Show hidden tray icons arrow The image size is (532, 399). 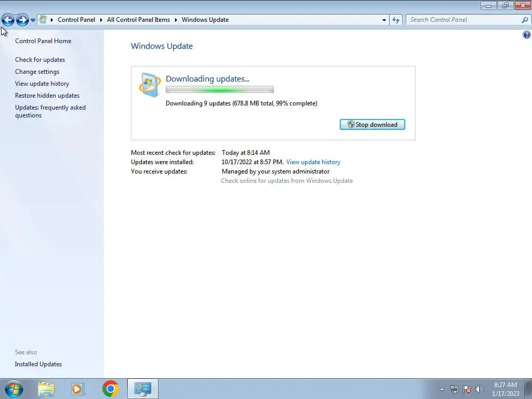coord(442,389)
